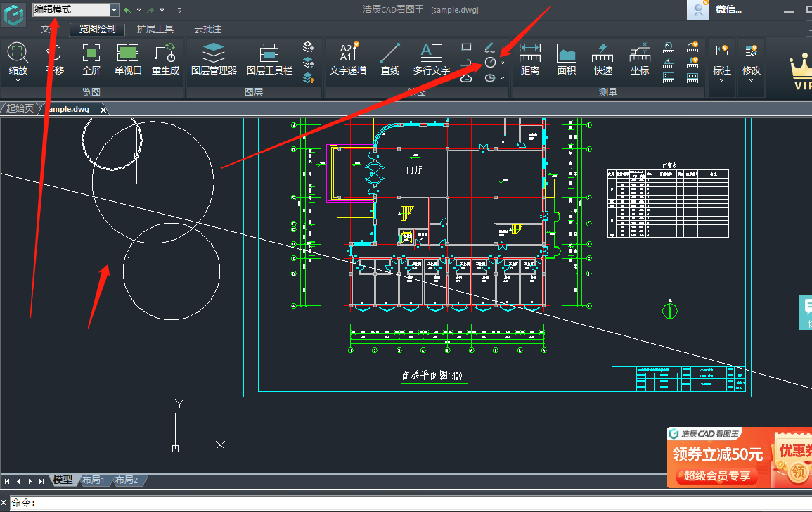The height and width of the screenshot is (512, 812).
Task: Open the 图层管理器 layer manager
Action: 214,58
